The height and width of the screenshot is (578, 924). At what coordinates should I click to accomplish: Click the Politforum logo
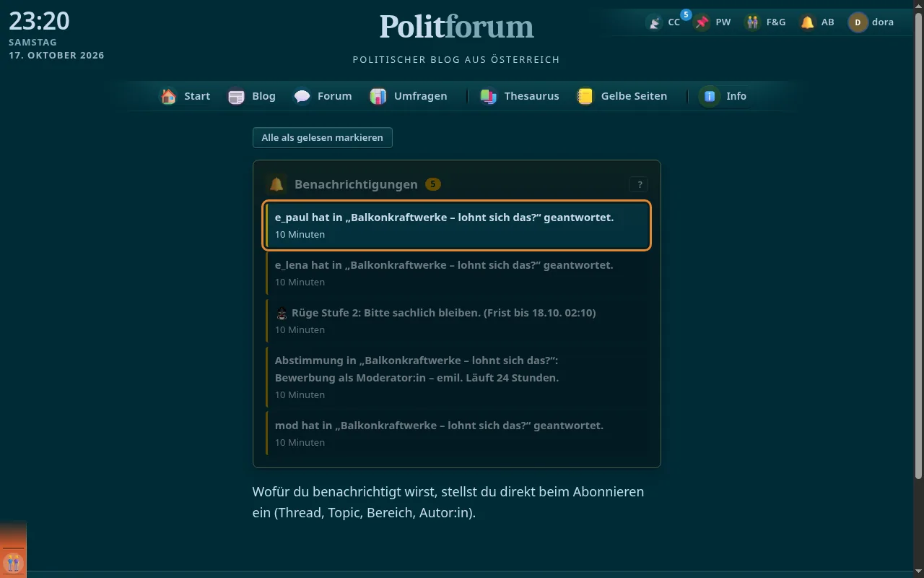point(456,27)
